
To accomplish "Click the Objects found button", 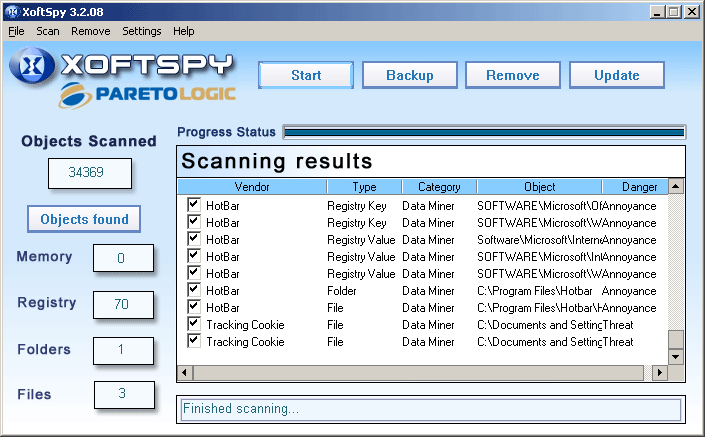I will click(84, 219).
